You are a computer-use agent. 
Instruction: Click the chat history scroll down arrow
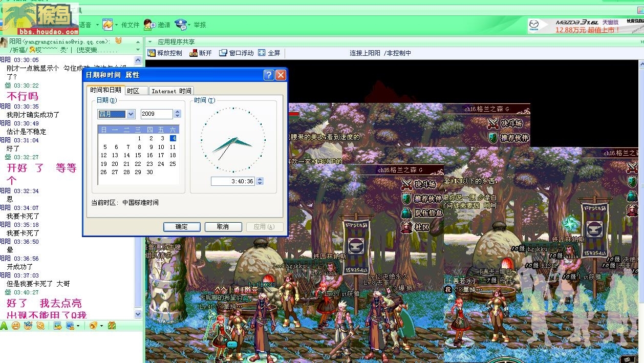[138, 314]
